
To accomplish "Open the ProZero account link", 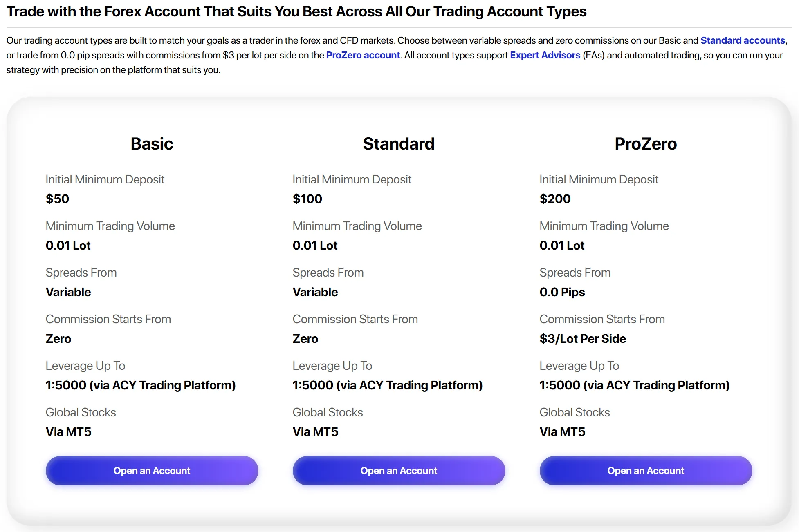I will point(363,55).
